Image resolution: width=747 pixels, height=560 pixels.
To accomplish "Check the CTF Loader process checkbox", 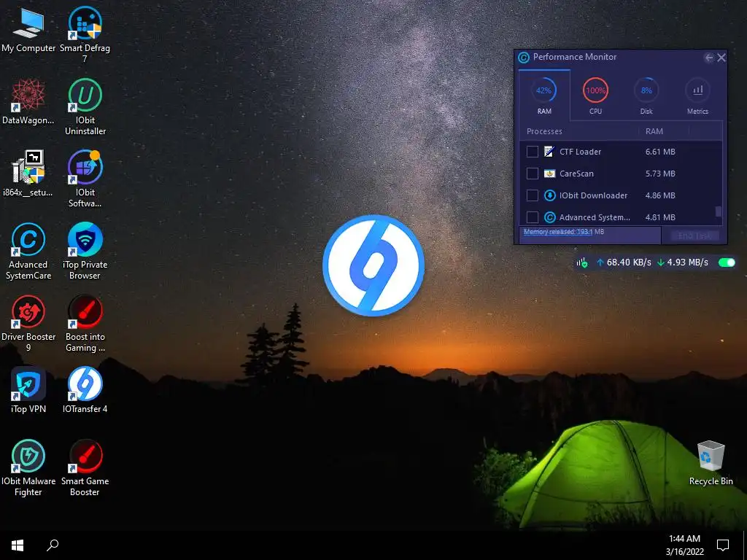I will (532, 152).
